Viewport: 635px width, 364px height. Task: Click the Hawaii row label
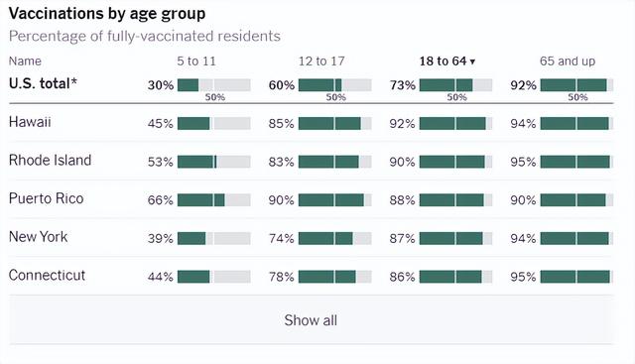(x=30, y=122)
